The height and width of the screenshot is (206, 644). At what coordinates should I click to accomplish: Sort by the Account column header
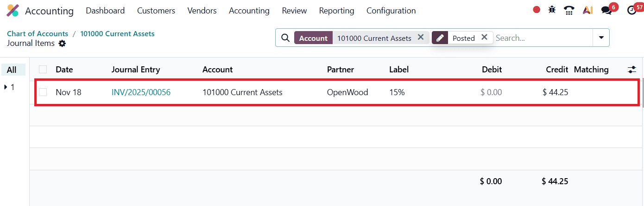217,70
